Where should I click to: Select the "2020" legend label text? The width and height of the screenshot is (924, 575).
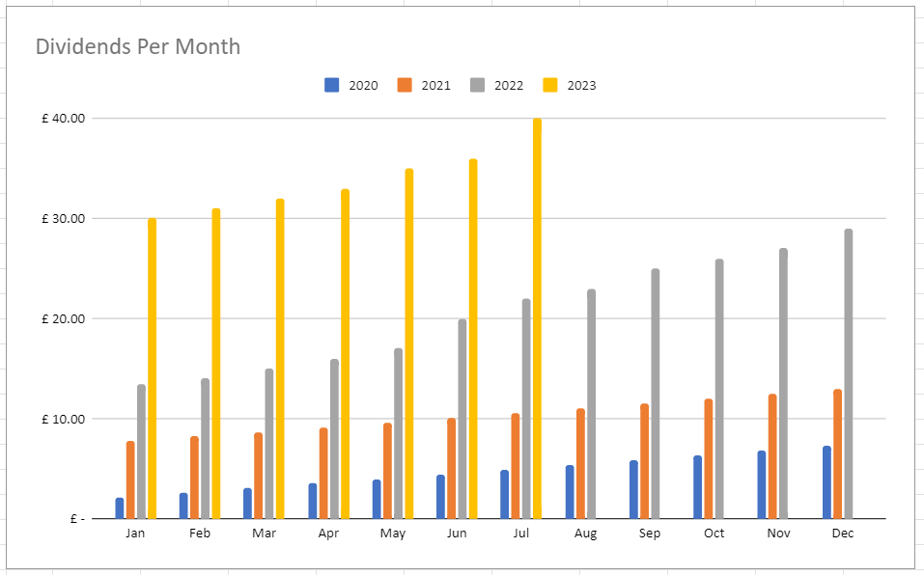[363, 86]
